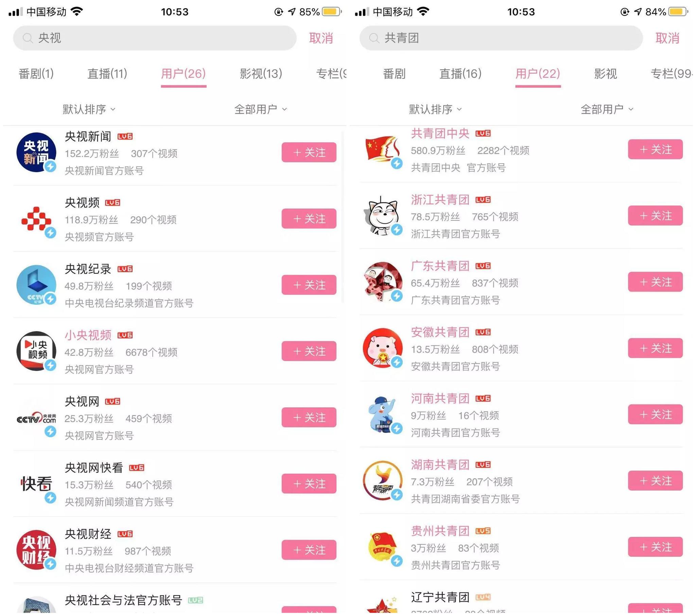Tap the 河南共青团 elephant avatar
The image size is (696, 616).
pos(383,414)
